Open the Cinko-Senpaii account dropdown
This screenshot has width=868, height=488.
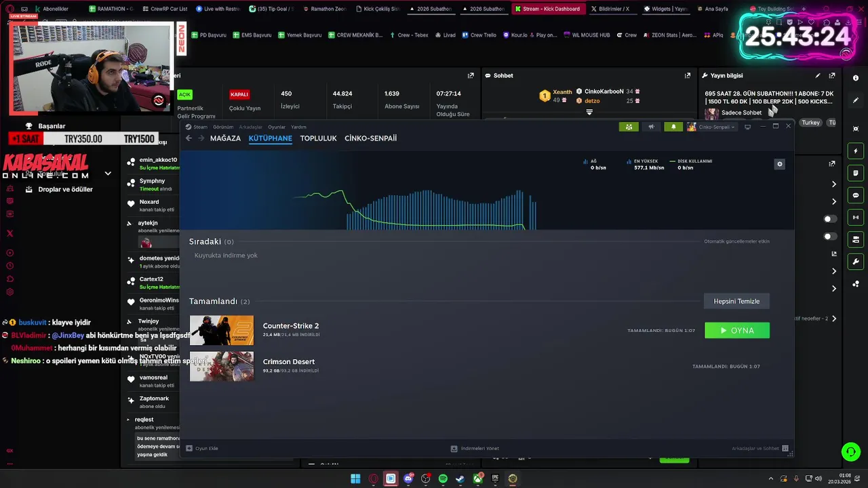coord(711,127)
